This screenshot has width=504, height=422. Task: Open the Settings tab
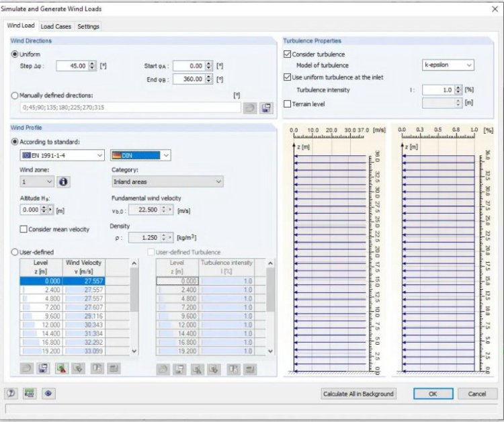tap(88, 26)
